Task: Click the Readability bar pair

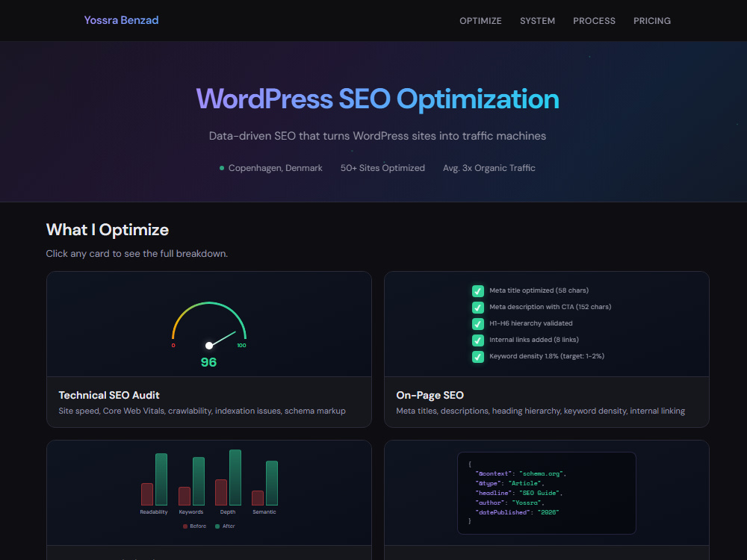Action: (x=154, y=479)
